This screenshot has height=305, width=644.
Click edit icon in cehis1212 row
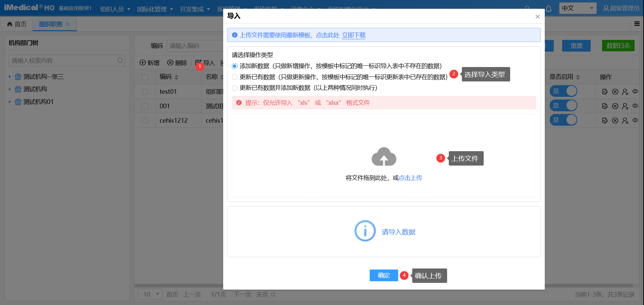click(605, 120)
